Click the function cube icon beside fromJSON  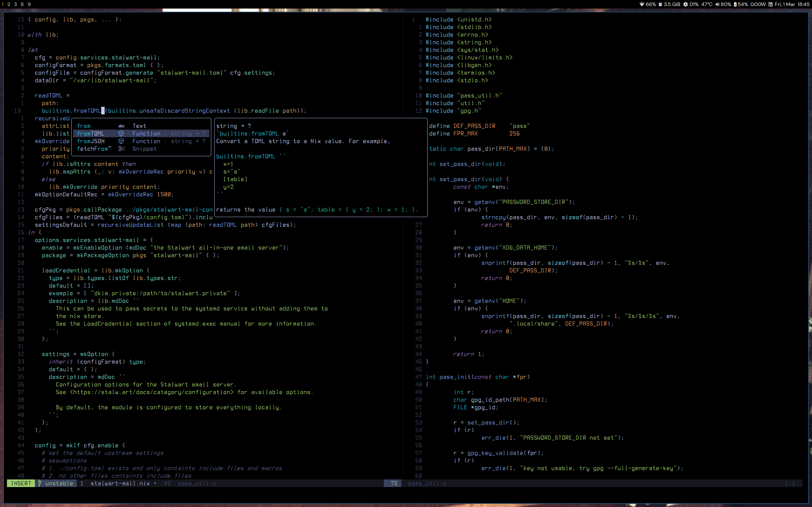121,141
